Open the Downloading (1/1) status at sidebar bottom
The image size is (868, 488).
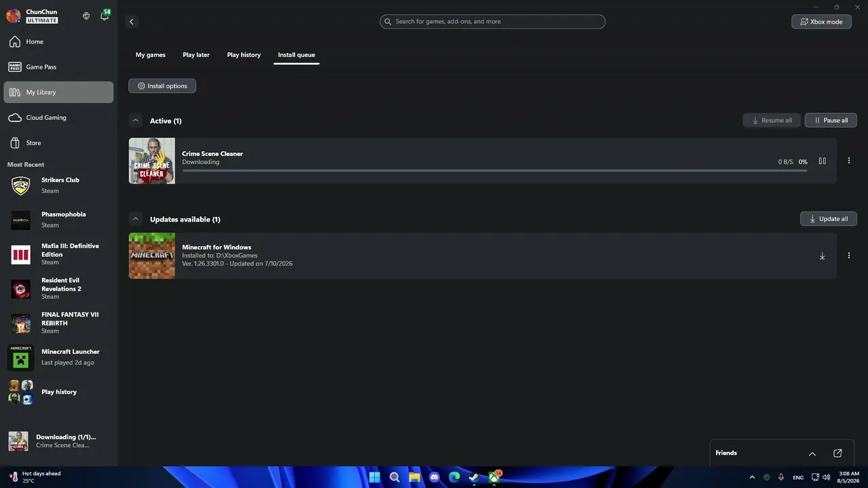tap(58, 441)
